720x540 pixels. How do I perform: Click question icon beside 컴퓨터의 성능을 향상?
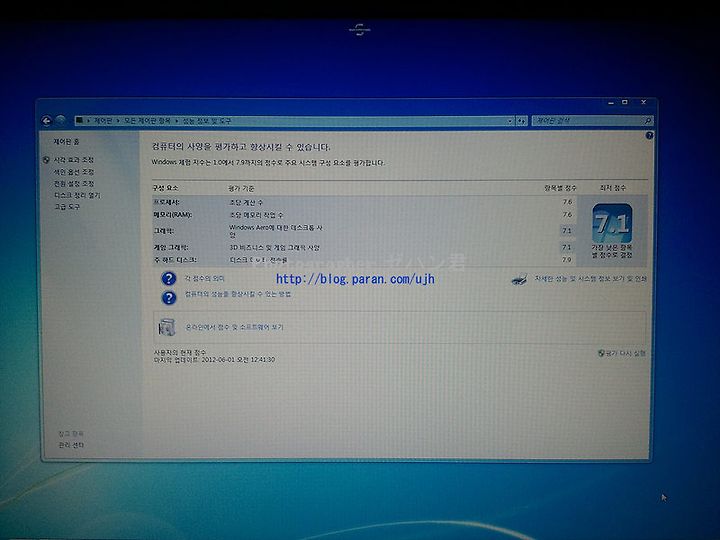(x=169, y=298)
